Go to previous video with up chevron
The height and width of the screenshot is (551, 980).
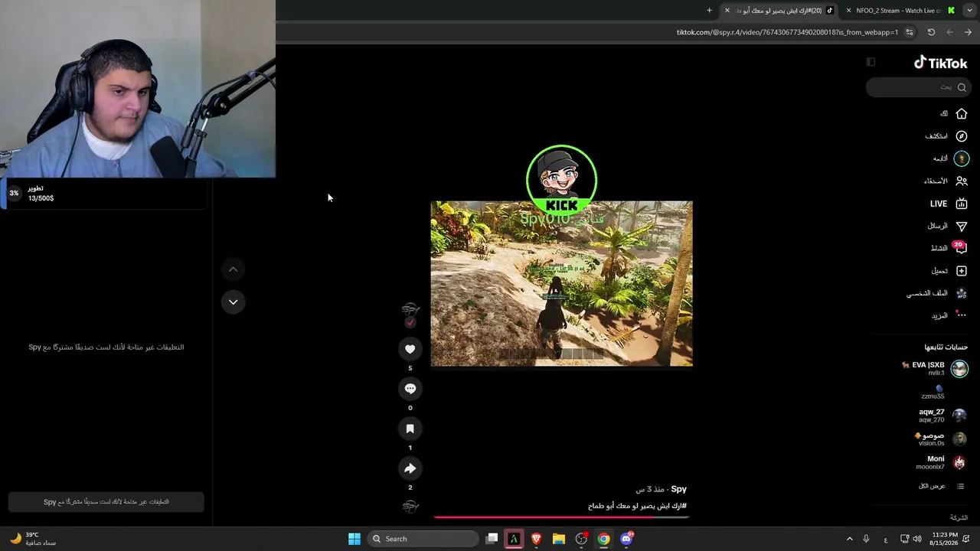click(x=234, y=269)
